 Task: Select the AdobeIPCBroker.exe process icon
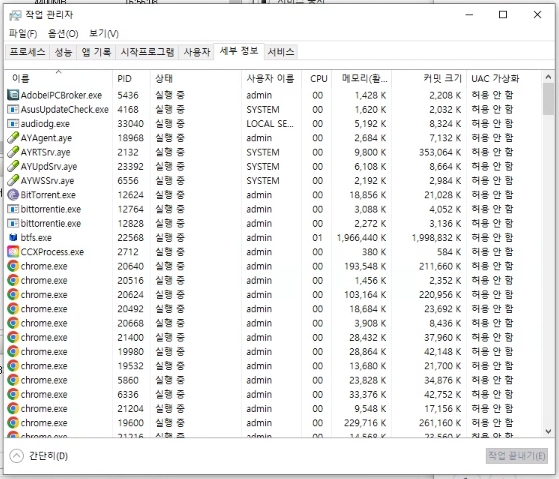(x=13, y=95)
